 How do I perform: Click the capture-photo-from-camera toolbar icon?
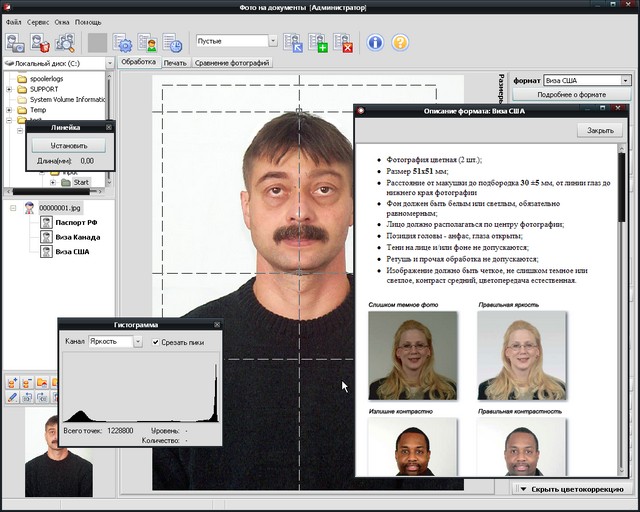coord(16,43)
